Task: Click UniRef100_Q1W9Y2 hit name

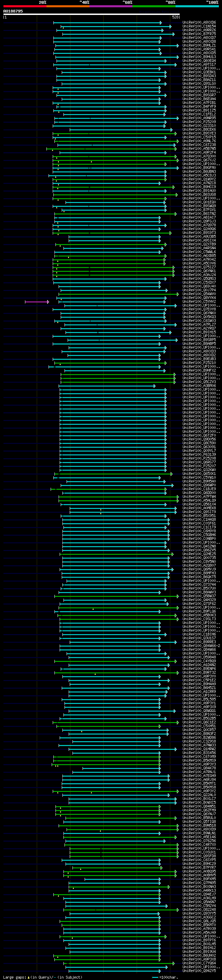Action: 199,179
